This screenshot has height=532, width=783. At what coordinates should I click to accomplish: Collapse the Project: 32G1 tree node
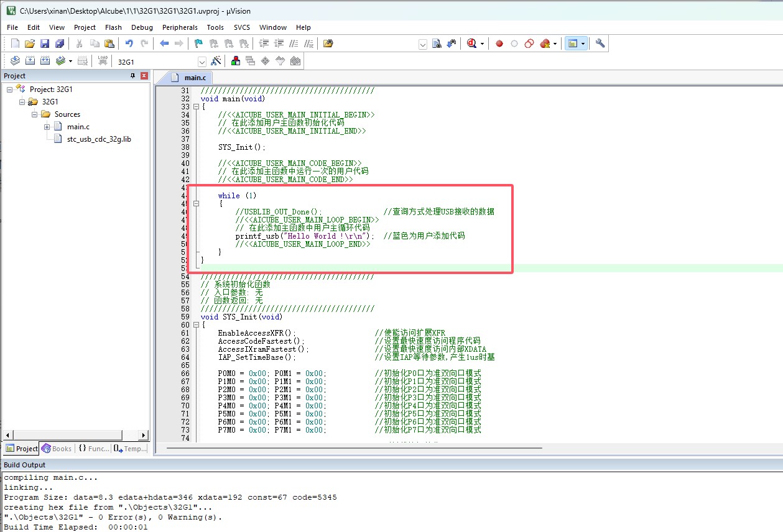coord(10,89)
